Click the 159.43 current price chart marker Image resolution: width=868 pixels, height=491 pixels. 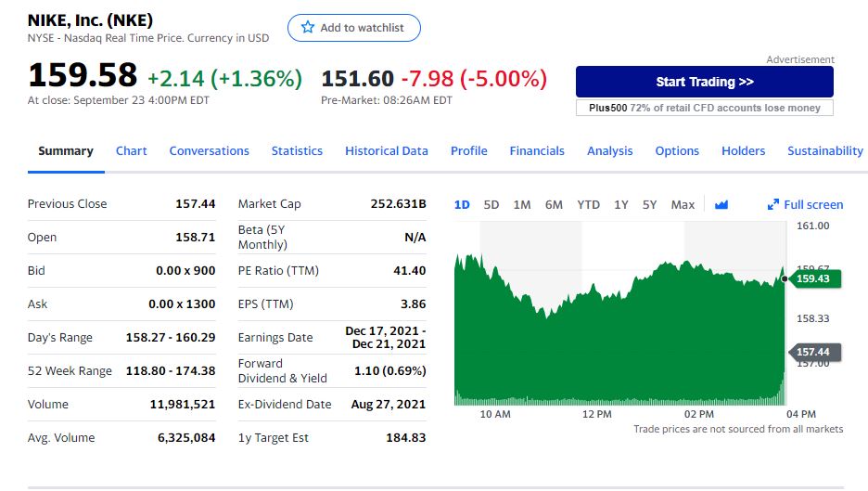814,278
